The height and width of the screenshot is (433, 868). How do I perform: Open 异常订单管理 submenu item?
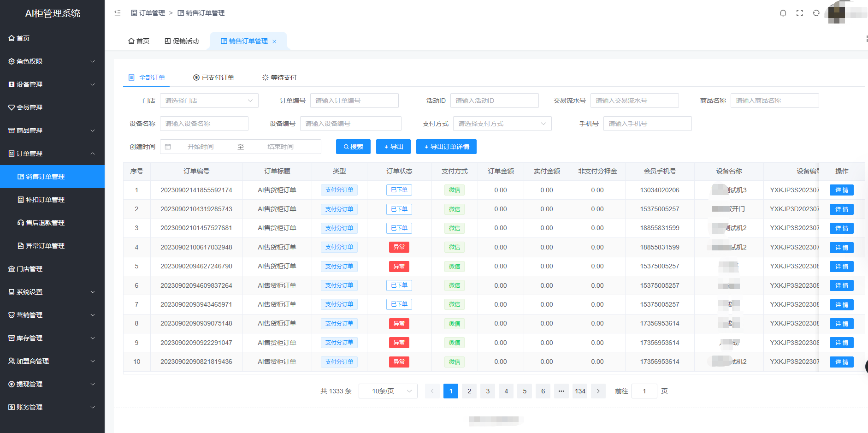52,246
